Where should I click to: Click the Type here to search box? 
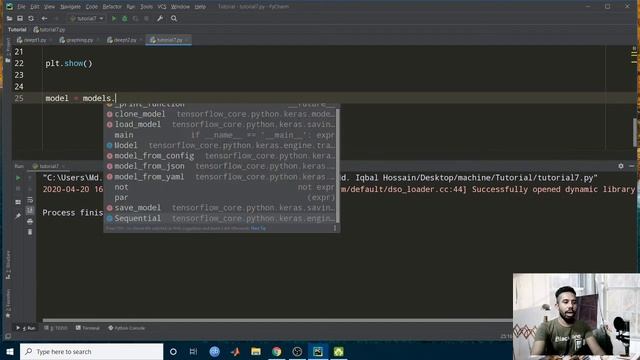pos(91,351)
